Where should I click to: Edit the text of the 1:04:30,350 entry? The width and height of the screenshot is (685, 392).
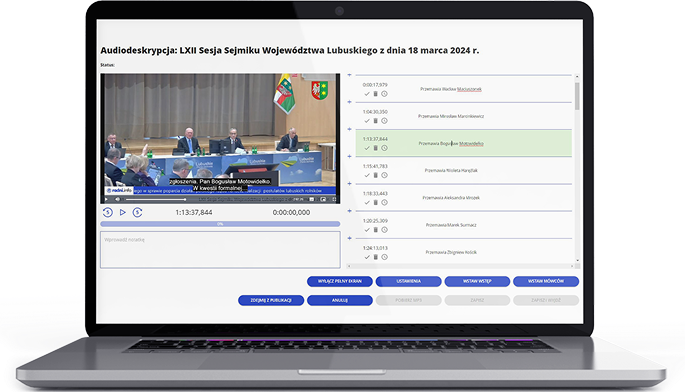451,116
